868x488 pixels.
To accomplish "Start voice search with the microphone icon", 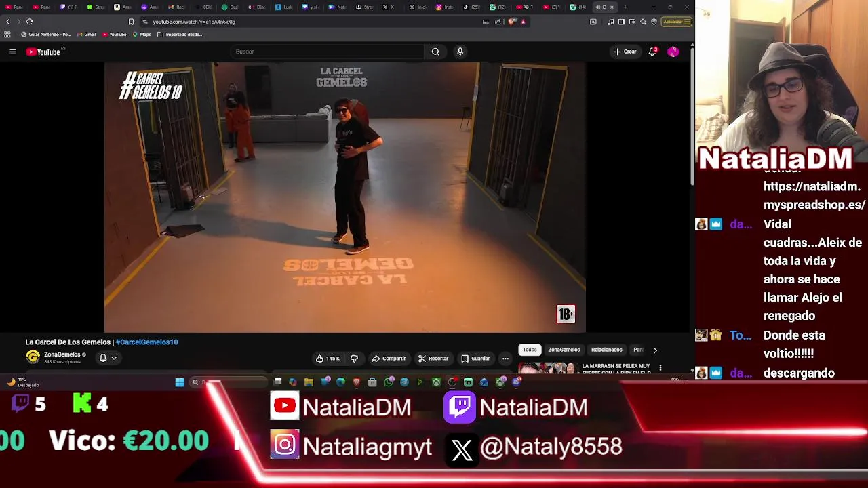I will (x=460, y=52).
